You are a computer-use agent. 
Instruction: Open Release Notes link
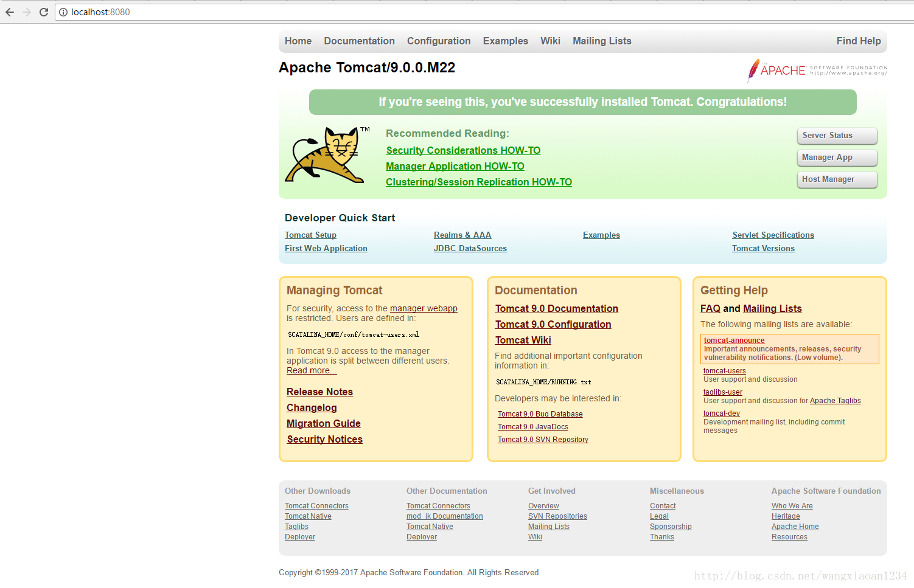click(319, 392)
